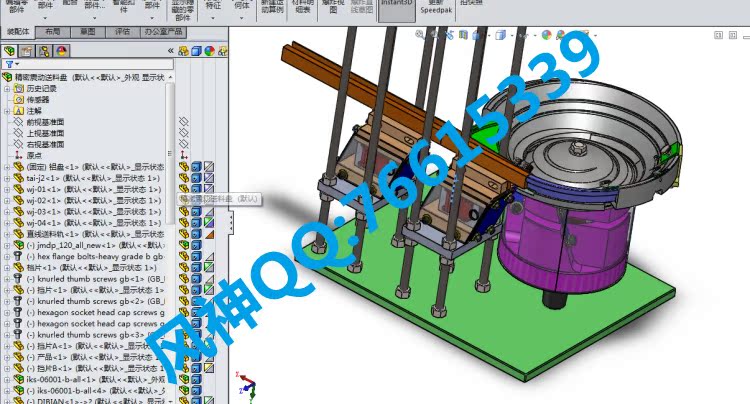Click the Hide/Show column header icon
The image size is (750, 404).
(x=183, y=51)
